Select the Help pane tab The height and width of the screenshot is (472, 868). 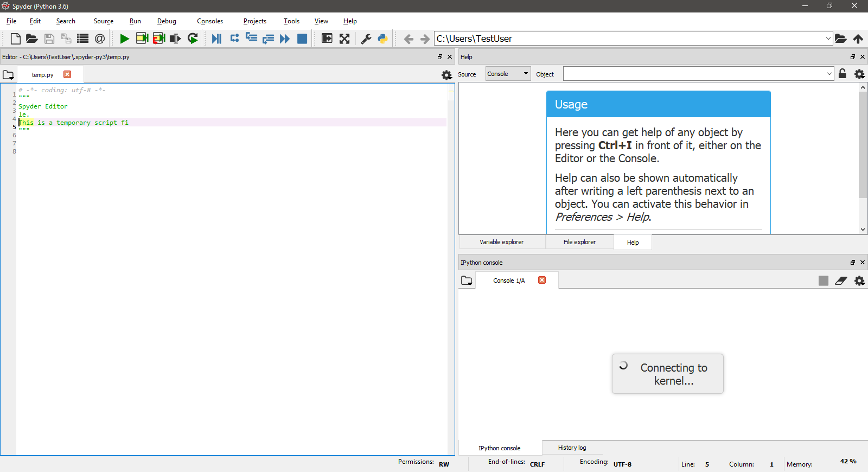(x=633, y=243)
